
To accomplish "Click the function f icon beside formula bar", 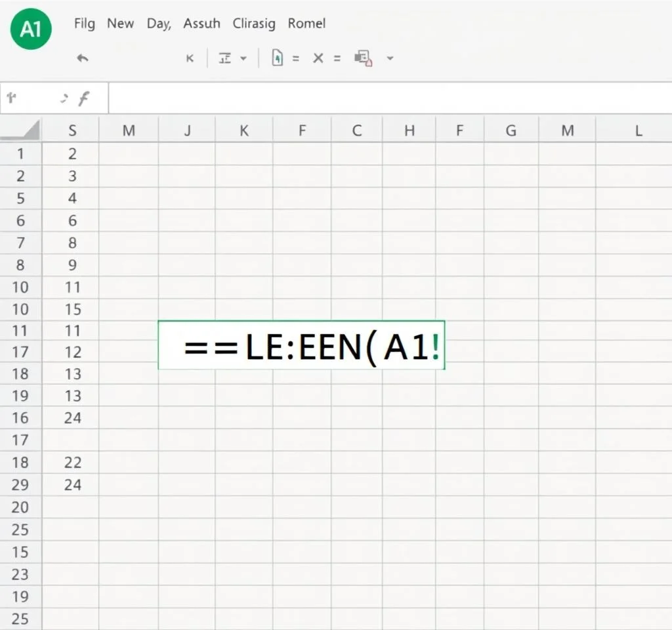I will click(x=83, y=99).
